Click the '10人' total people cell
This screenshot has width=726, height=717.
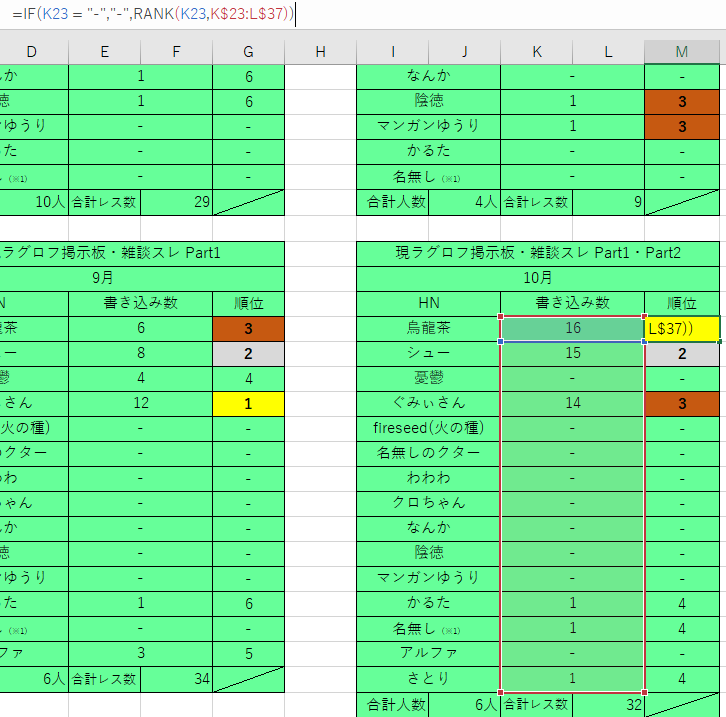click(x=34, y=202)
